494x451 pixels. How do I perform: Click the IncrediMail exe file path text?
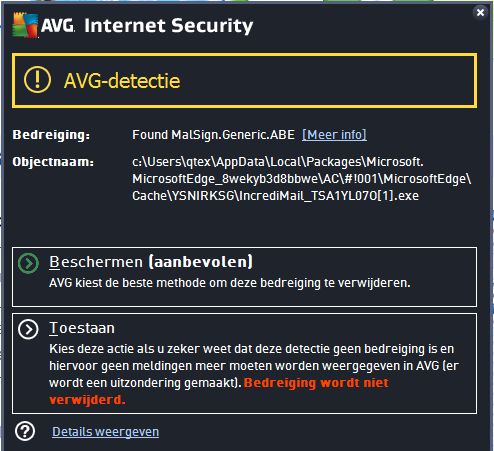click(x=302, y=179)
